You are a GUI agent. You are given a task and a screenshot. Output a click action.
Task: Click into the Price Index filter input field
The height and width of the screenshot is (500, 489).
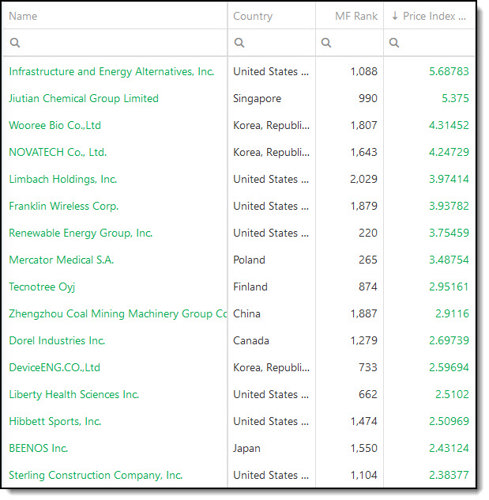(x=429, y=43)
